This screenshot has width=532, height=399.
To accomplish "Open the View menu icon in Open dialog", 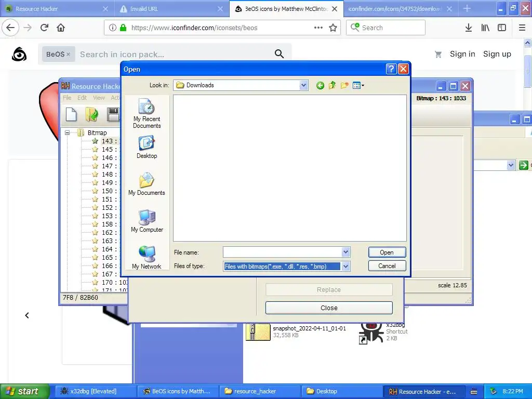I will tap(358, 85).
